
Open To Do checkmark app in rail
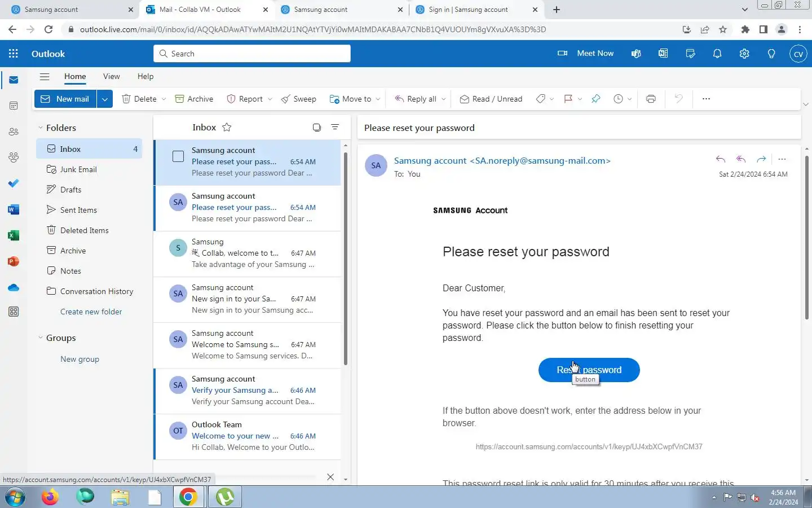(x=14, y=183)
